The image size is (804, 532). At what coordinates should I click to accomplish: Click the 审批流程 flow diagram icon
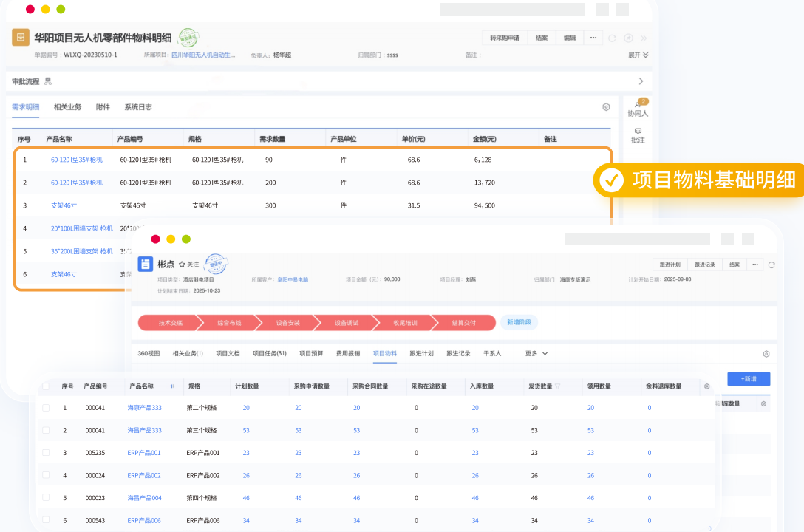tap(48, 81)
